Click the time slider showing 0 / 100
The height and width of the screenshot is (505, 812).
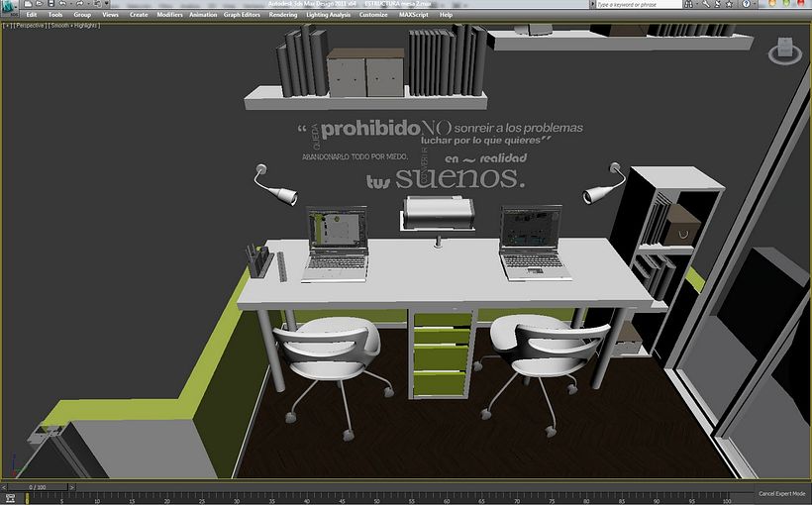(x=38, y=487)
